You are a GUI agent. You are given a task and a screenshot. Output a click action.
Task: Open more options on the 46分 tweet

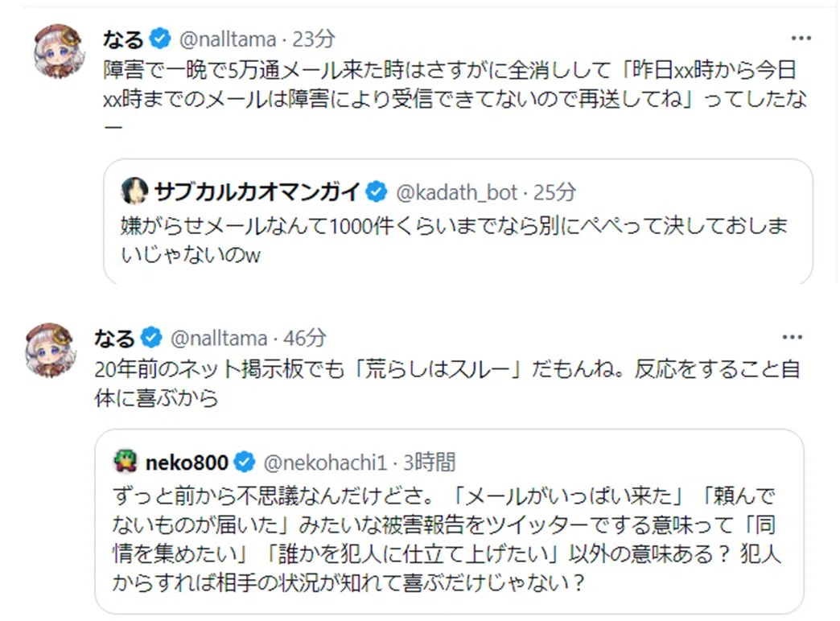[792, 337]
